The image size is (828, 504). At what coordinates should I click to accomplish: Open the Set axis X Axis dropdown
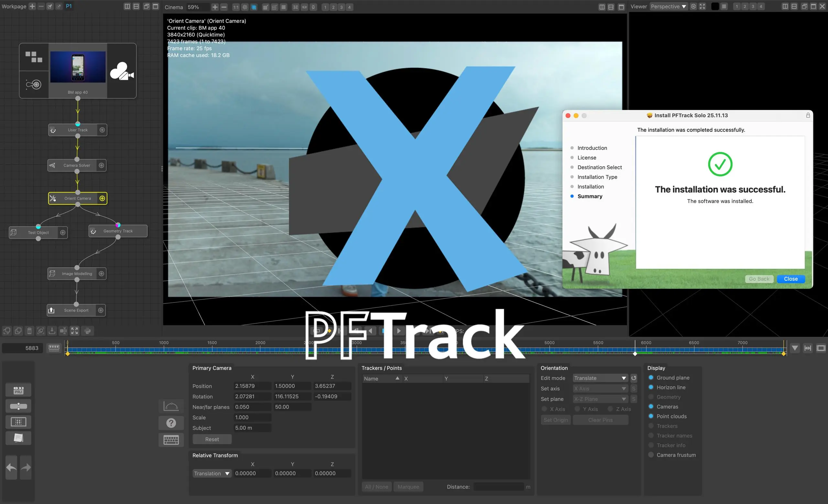[600, 389]
